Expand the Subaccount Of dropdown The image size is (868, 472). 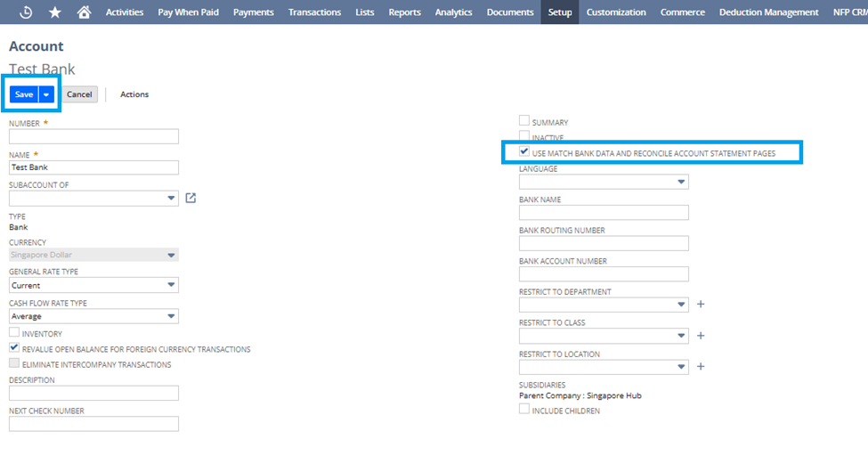pos(171,198)
